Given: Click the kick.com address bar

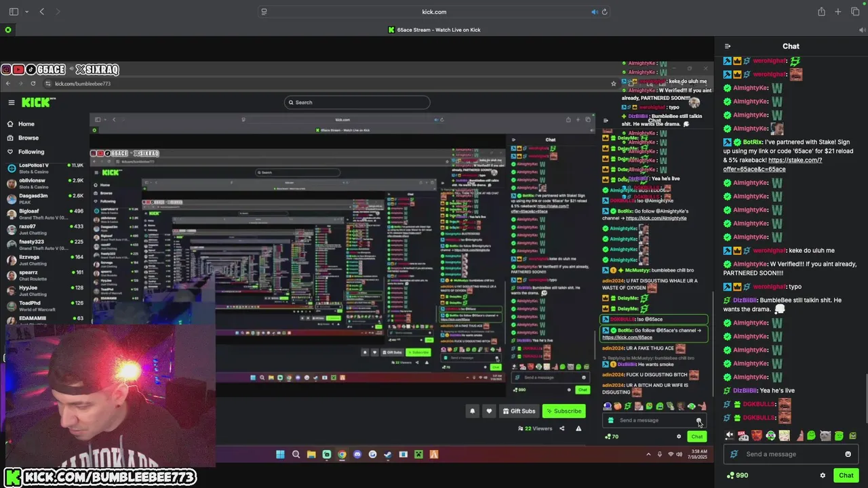Looking at the screenshot, I should point(434,12).
